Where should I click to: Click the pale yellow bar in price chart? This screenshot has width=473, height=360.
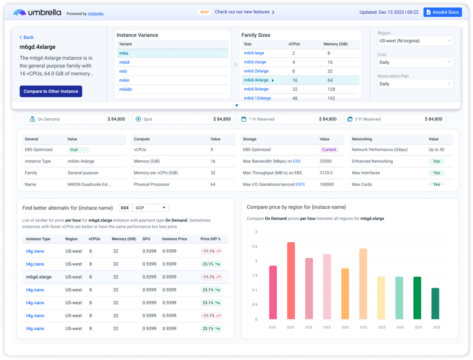click(381, 298)
